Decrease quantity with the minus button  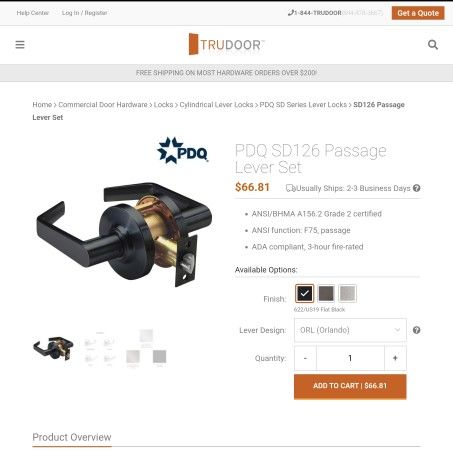[305, 358]
